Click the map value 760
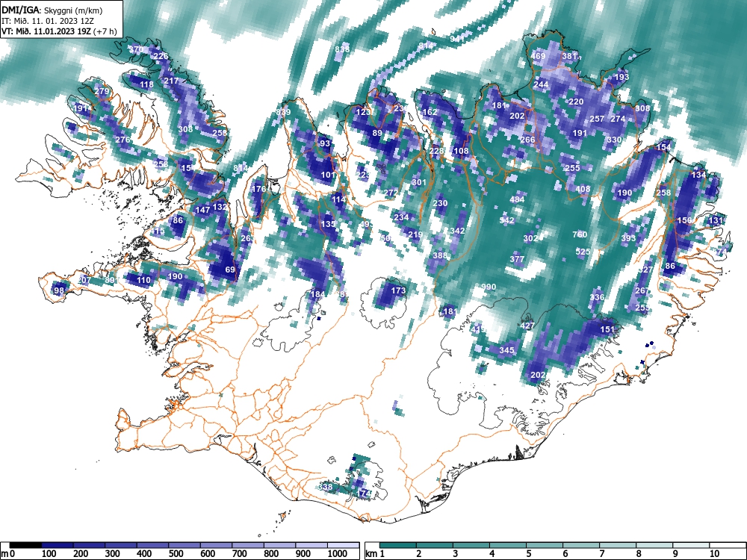 pyautogui.click(x=580, y=234)
